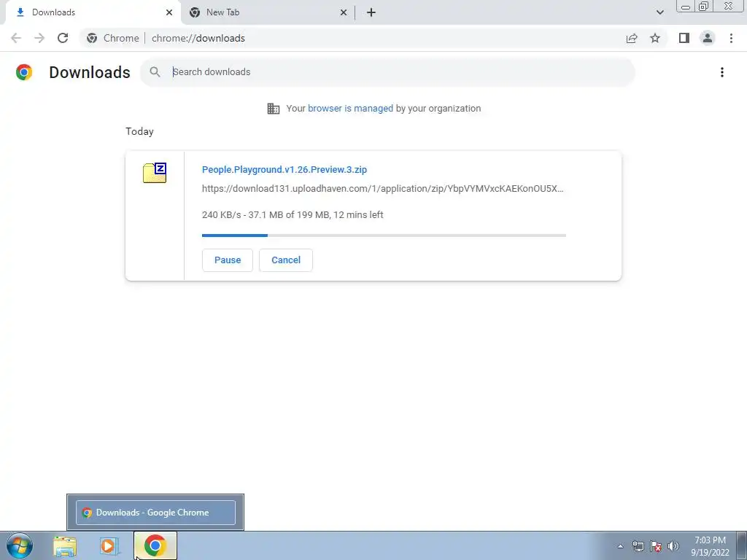This screenshot has width=747, height=560.
Task: Close the New Tab tab
Action: 344,12
